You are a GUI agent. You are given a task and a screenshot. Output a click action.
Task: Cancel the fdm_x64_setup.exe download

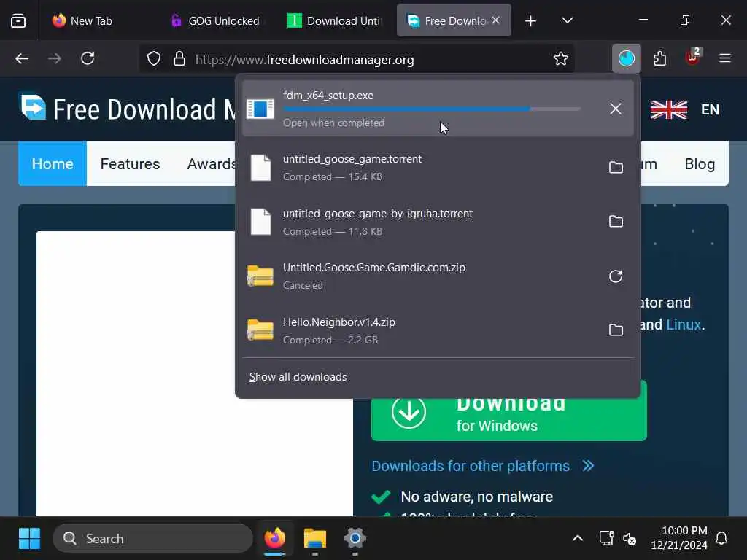click(616, 109)
